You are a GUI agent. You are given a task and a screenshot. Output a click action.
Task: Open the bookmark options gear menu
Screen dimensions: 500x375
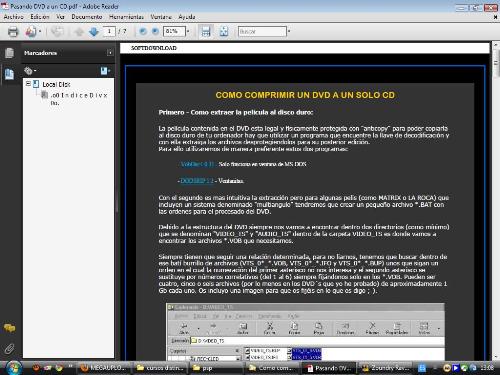coord(30,71)
